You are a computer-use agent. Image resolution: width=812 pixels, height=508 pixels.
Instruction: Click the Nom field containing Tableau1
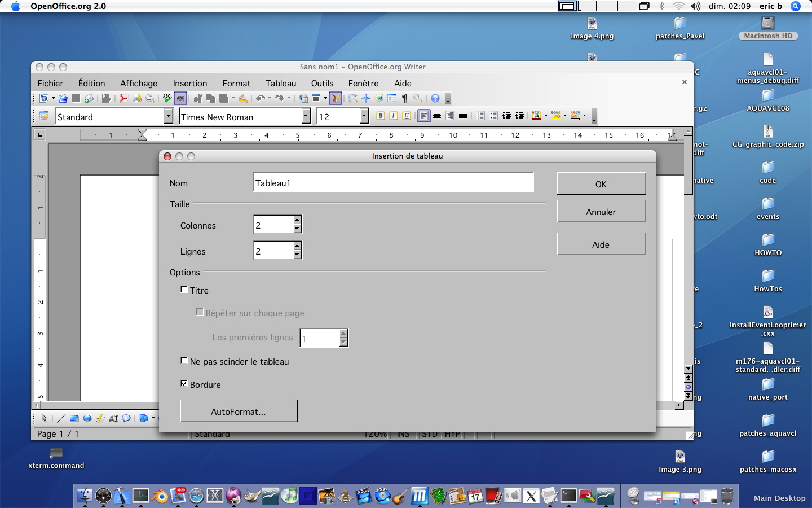tap(394, 182)
